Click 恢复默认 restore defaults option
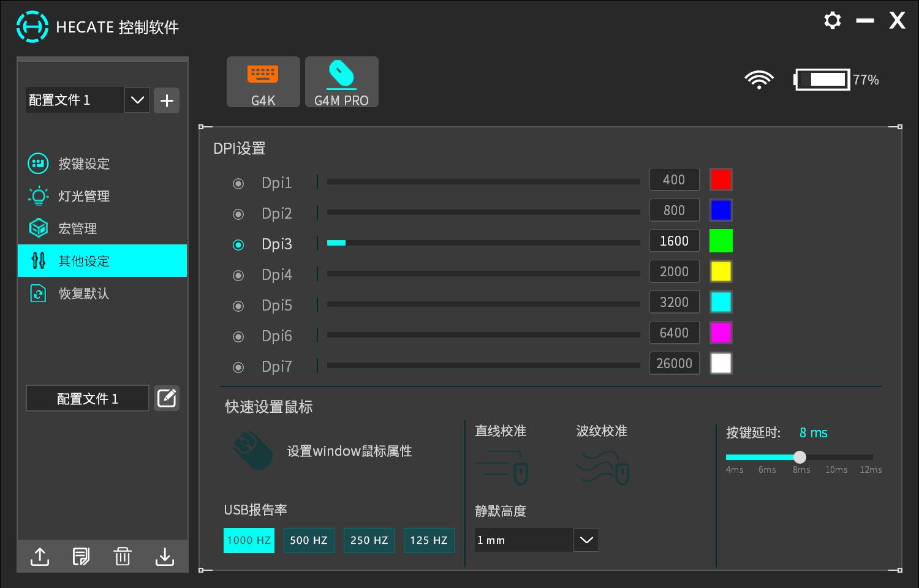The height and width of the screenshot is (588, 919). click(x=83, y=293)
